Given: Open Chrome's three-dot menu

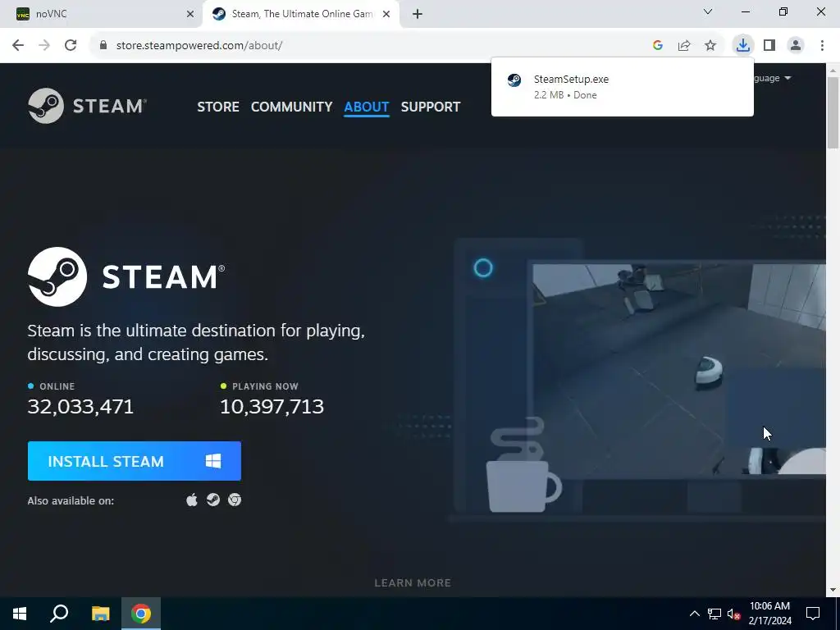Looking at the screenshot, I should pyautogui.click(x=822, y=46).
